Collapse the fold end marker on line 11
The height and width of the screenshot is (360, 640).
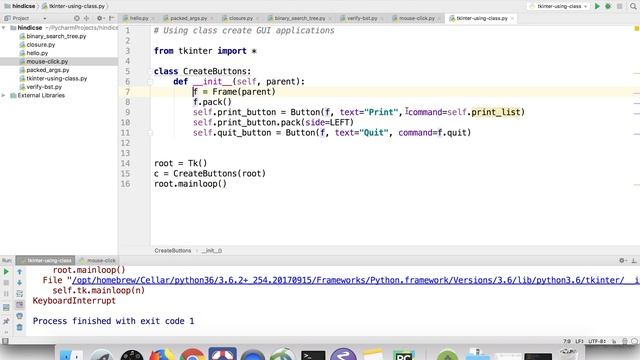tap(150, 133)
